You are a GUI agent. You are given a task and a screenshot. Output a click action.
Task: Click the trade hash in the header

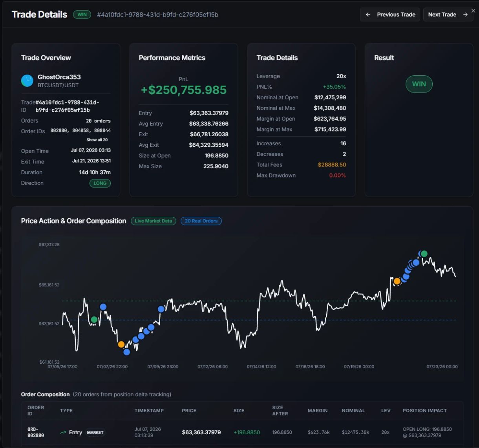[157, 15]
